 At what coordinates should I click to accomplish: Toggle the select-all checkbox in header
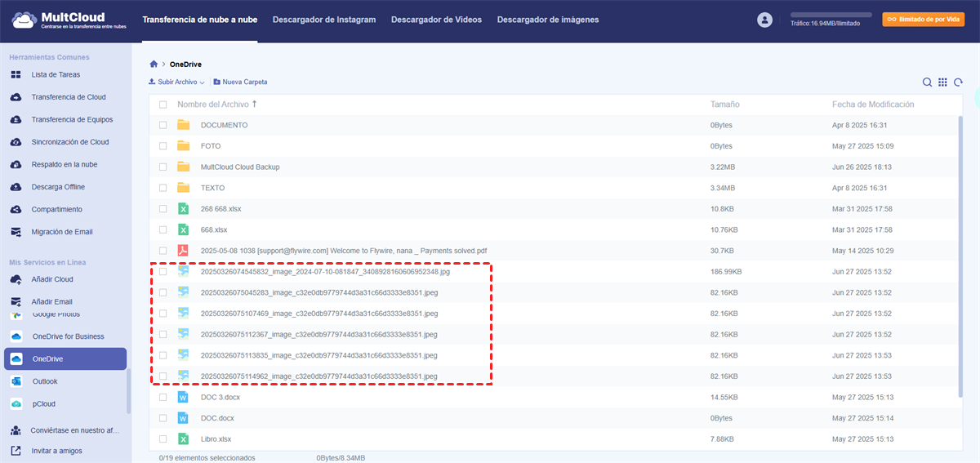point(163,105)
